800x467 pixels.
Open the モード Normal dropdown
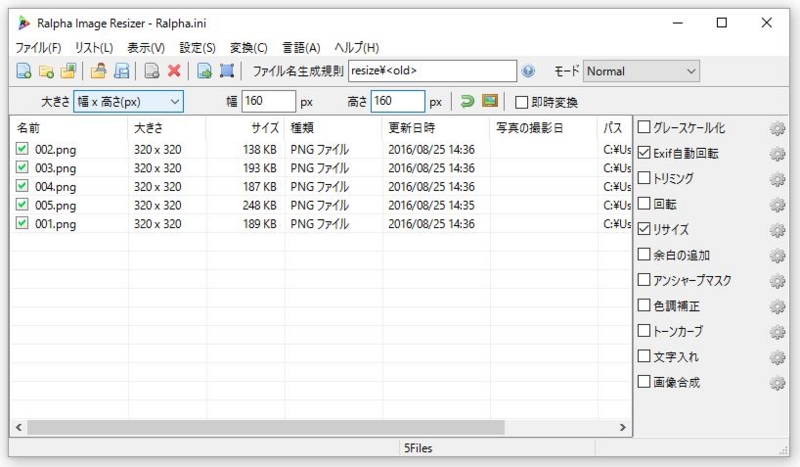coord(641,71)
